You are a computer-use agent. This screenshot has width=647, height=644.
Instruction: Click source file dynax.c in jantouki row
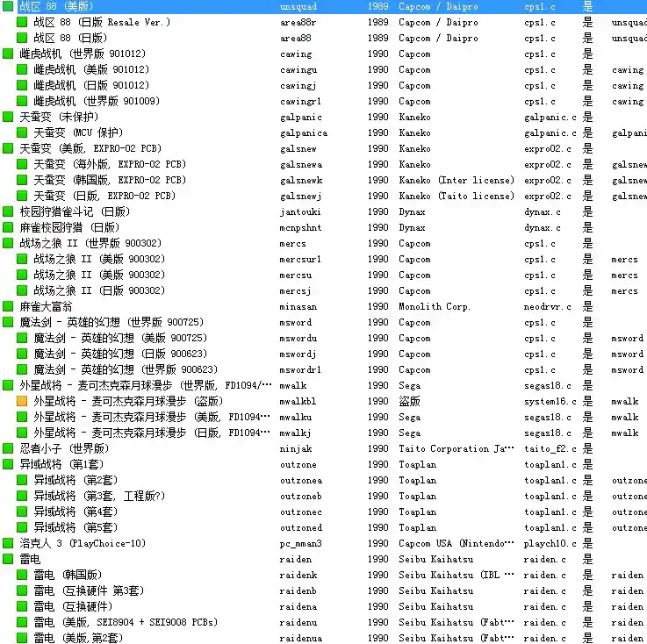click(x=543, y=212)
